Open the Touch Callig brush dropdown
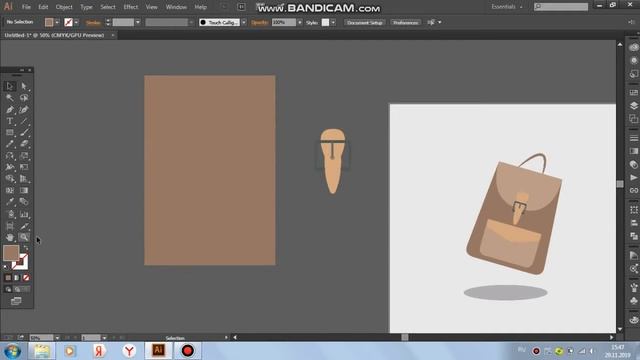 [244, 22]
